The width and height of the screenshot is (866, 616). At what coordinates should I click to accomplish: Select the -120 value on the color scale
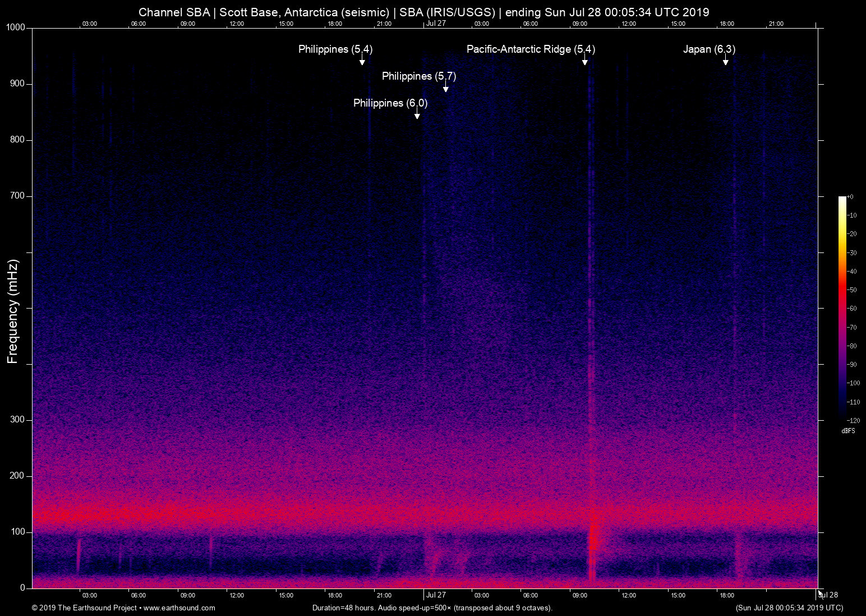tap(853, 420)
